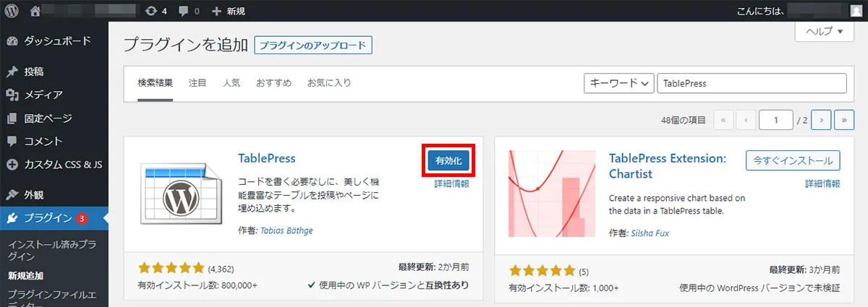Click the updates icon showing 4
This screenshot has height=307, width=868.
(x=155, y=11)
